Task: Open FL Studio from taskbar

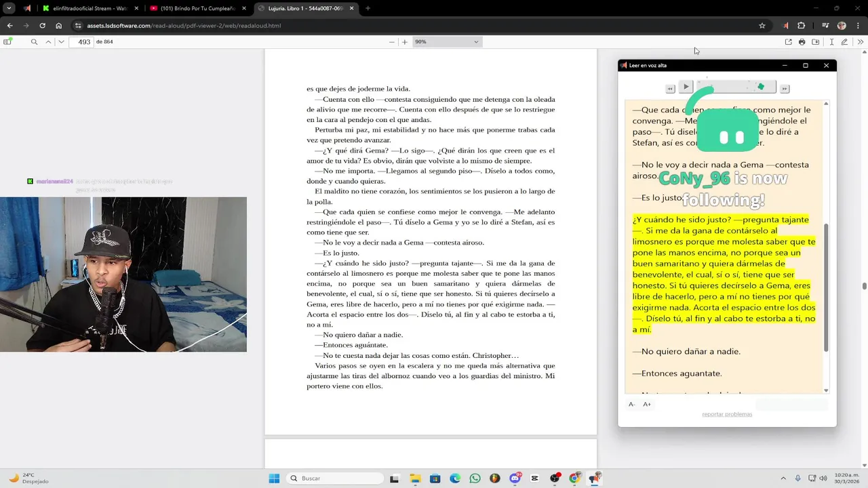Action: [x=495, y=479]
